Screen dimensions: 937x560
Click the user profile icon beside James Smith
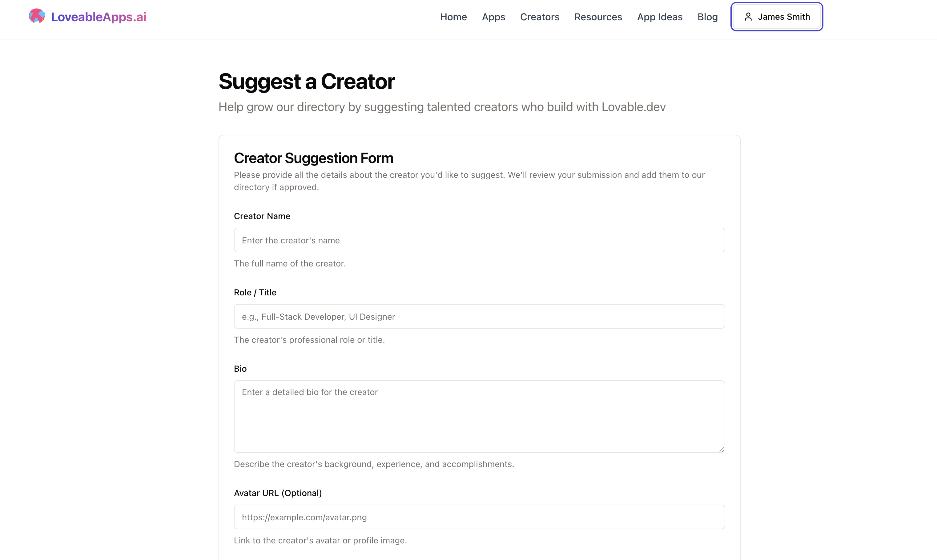click(748, 17)
